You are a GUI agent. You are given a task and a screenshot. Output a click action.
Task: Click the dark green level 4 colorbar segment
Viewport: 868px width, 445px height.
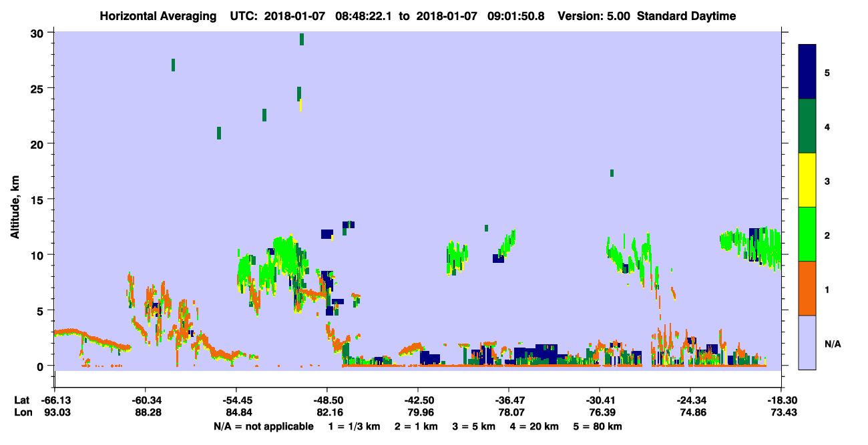click(x=807, y=126)
